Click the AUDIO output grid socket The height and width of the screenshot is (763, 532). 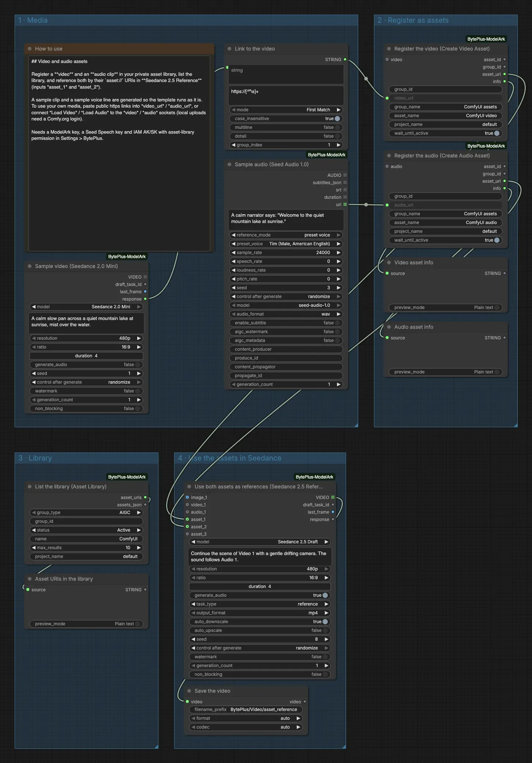(345, 175)
